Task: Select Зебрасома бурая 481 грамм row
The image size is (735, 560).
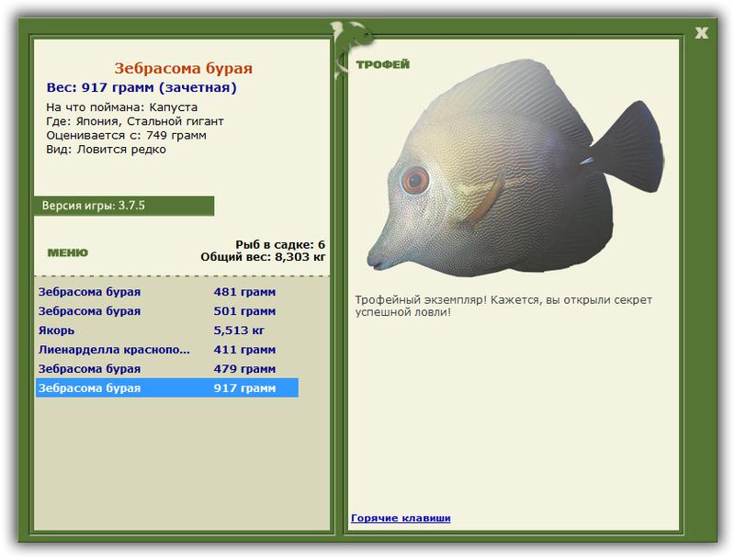Action: [x=167, y=292]
